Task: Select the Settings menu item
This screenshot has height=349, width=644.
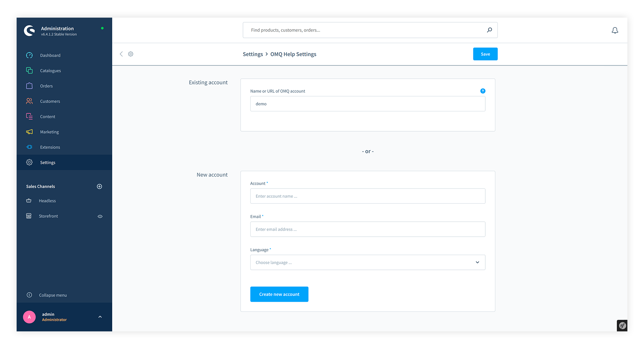Action: click(64, 162)
